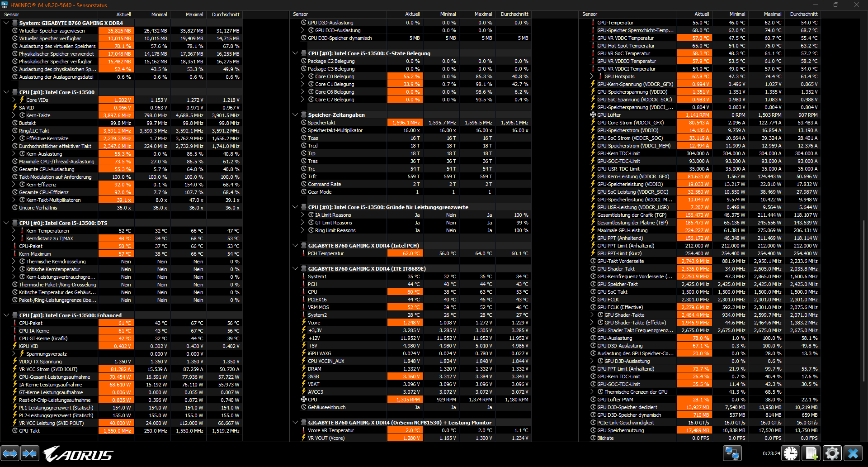868x467 pixels.
Task: Select the Gesamte CPU-Auslastung row
Action: [122, 169]
